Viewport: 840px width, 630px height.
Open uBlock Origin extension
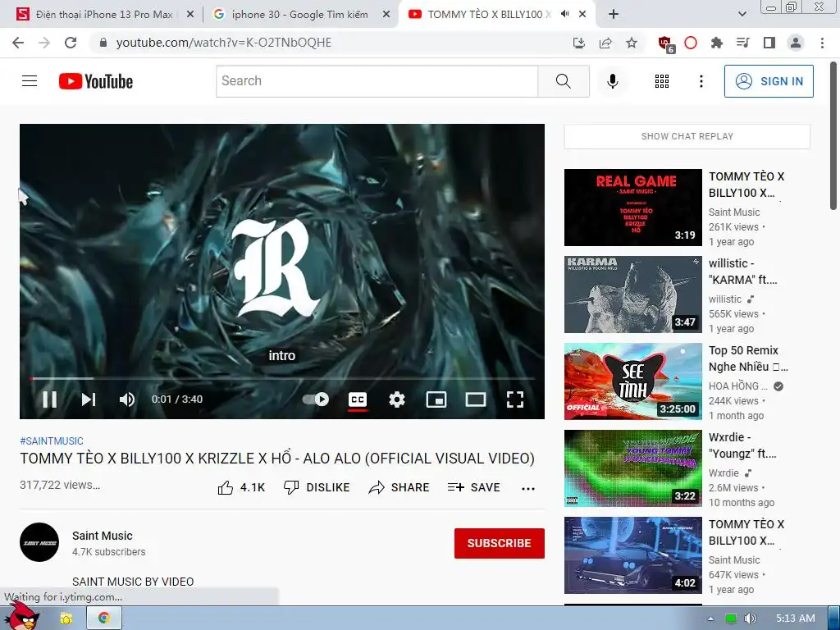pyautogui.click(x=666, y=44)
